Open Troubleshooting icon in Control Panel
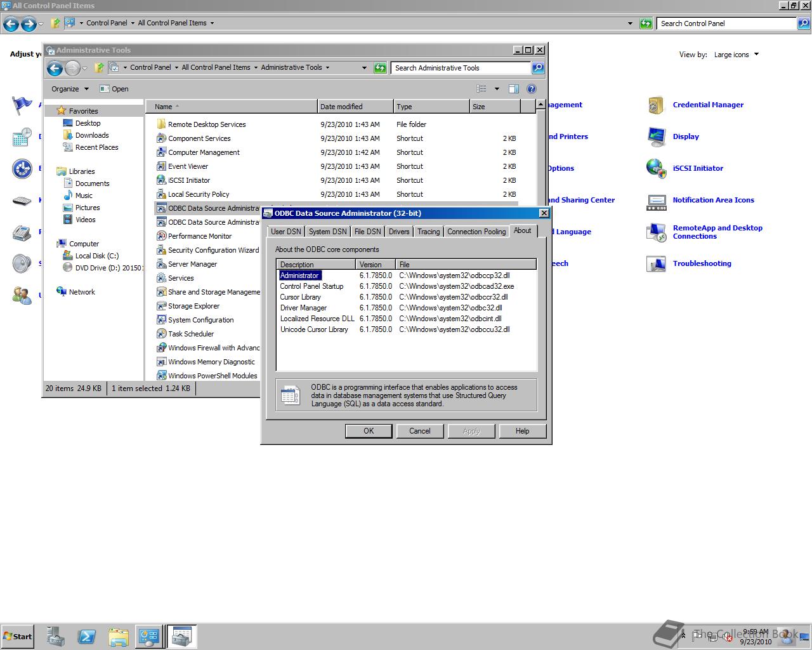Image resolution: width=812 pixels, height=650 pixels. point(656,263)
